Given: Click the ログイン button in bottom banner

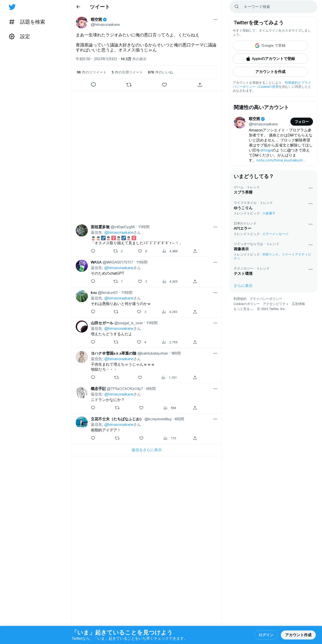Looking at the screenshot, I should point(266,635).
